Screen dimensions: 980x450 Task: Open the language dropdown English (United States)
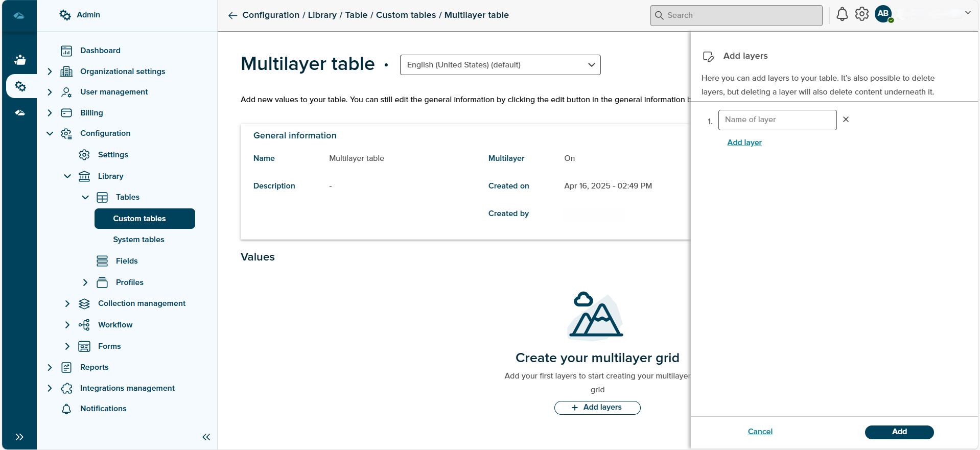tap(500, 65)
